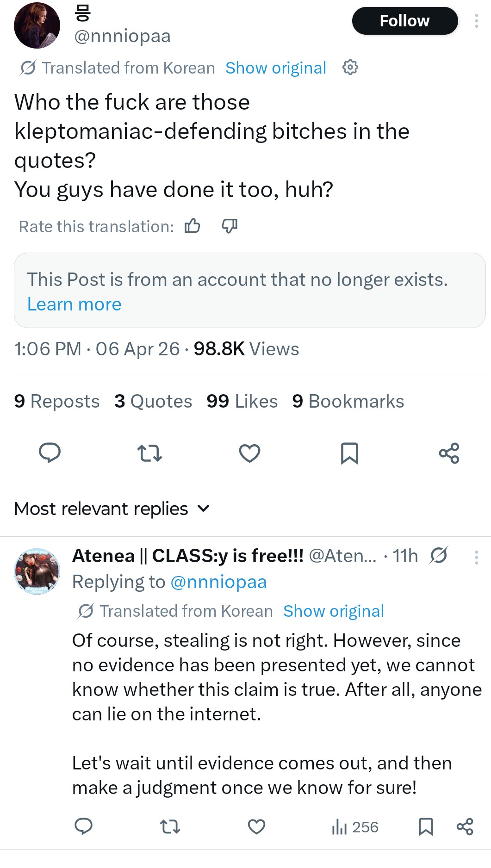
Task: Follow the @nnniopaa account
Action: point(405,21)
